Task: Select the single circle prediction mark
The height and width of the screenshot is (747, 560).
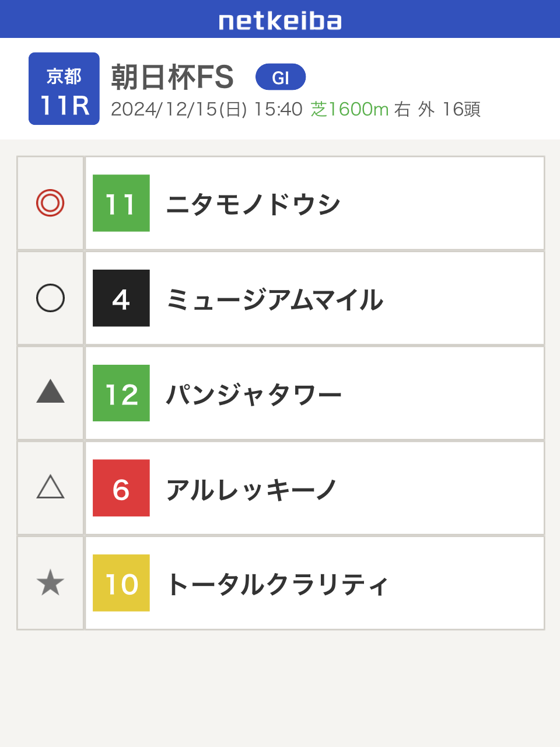Action: [x=50, y=298]
